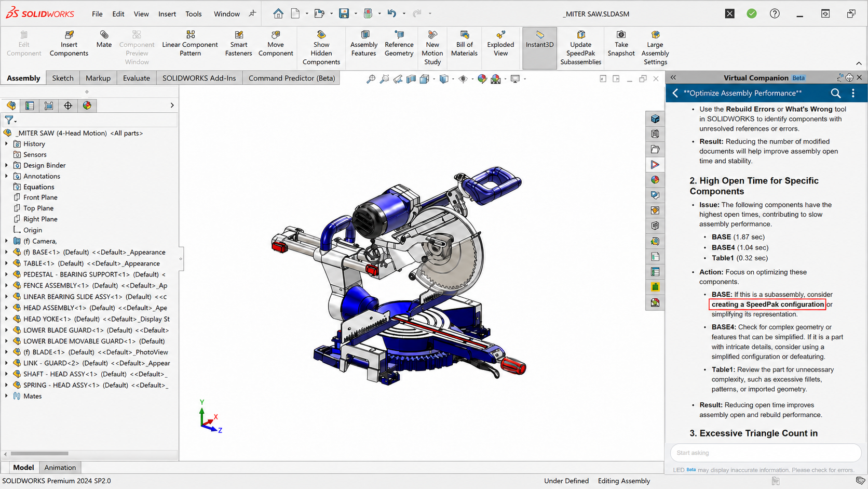Switch to the Sketch tab
868x489 pixels.
click(x=63, y=78)
